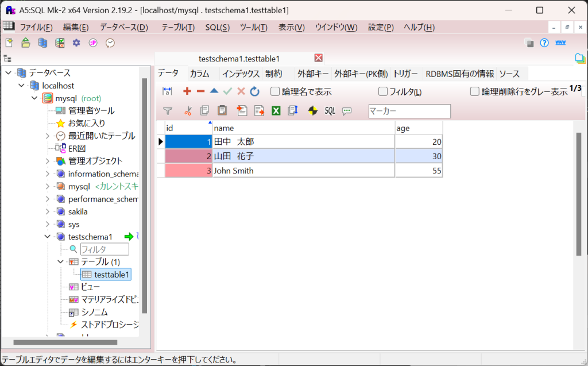Viewport: 588px width, 366px height.
Task: Collapse the testschema1 tree node
Action: click(x=47, y=237)
